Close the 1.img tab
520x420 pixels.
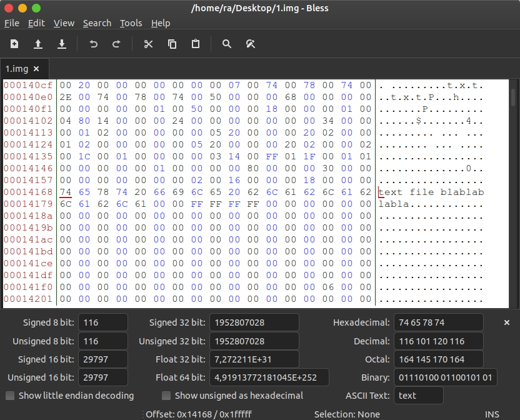pyautogui.click(x=36, y=69)
